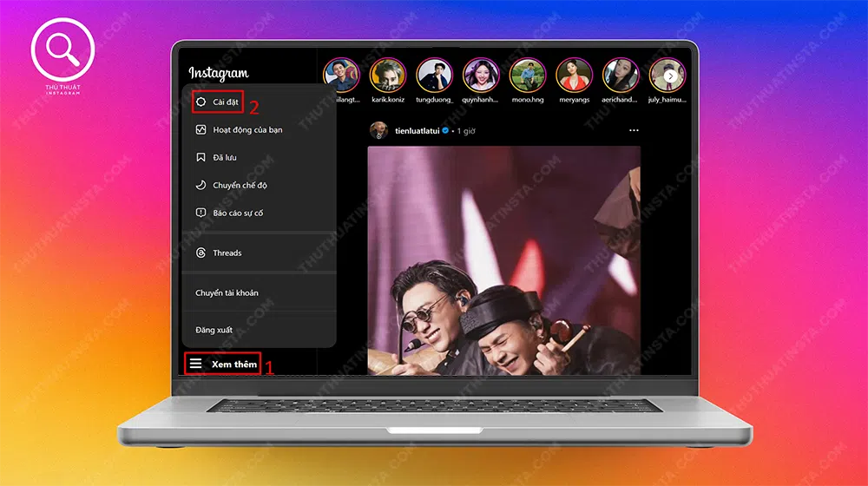Click the post photo of two performers
This screenshot has height=486, width=868.
coord(504,260)
